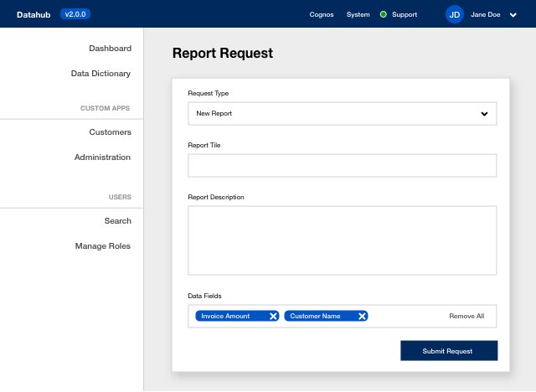Expand the Request Type dropdown arrow
536x392 pixels.
pyautogui.click(x=484, y=114)
